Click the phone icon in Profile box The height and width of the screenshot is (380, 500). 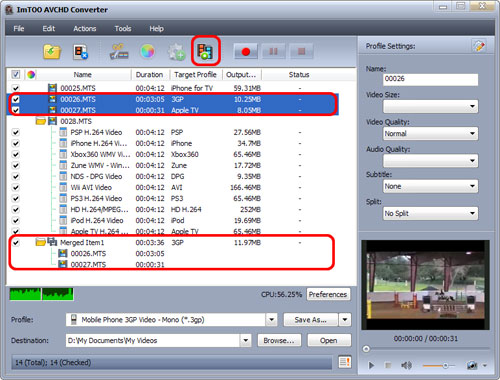tap(74, 320)
